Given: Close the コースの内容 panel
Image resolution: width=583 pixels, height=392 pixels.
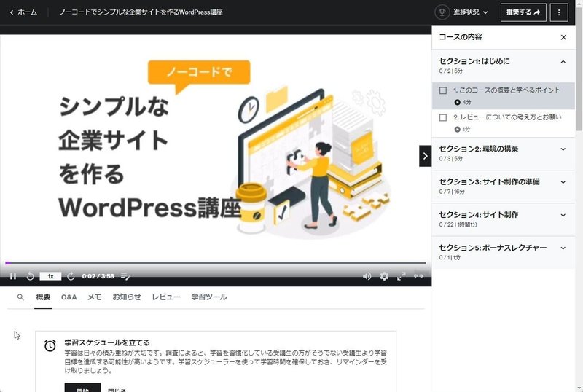Looking at the screenshot, I should click(563, 37).
